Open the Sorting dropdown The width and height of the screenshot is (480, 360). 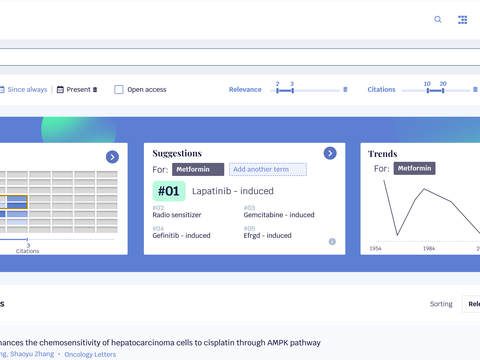[471, 304]
